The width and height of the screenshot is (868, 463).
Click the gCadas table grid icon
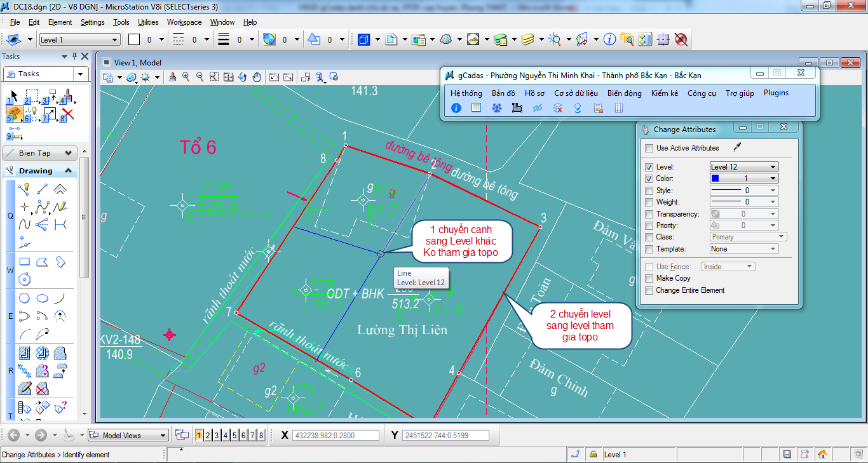[476, 108]
